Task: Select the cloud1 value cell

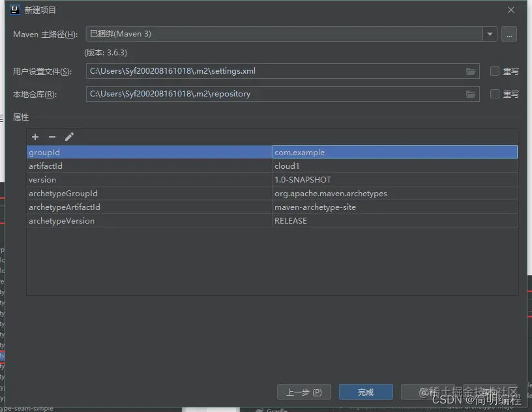Action: 395,166
